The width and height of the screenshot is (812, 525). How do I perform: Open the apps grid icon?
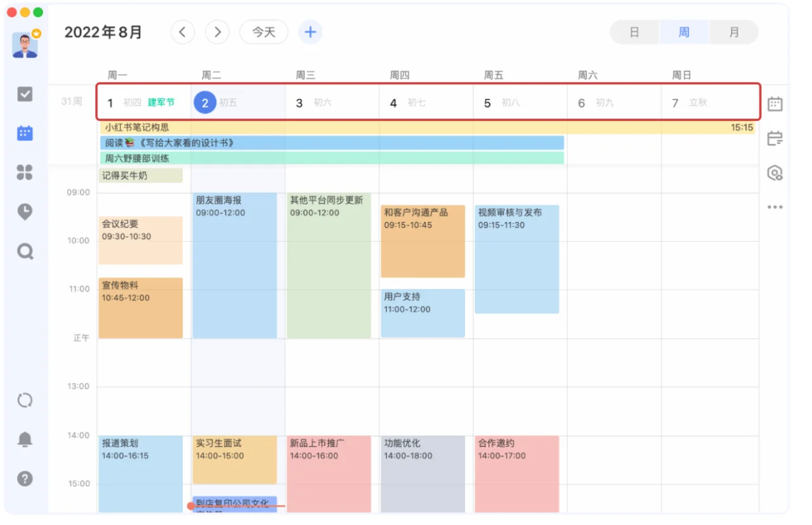pos(24,172)
